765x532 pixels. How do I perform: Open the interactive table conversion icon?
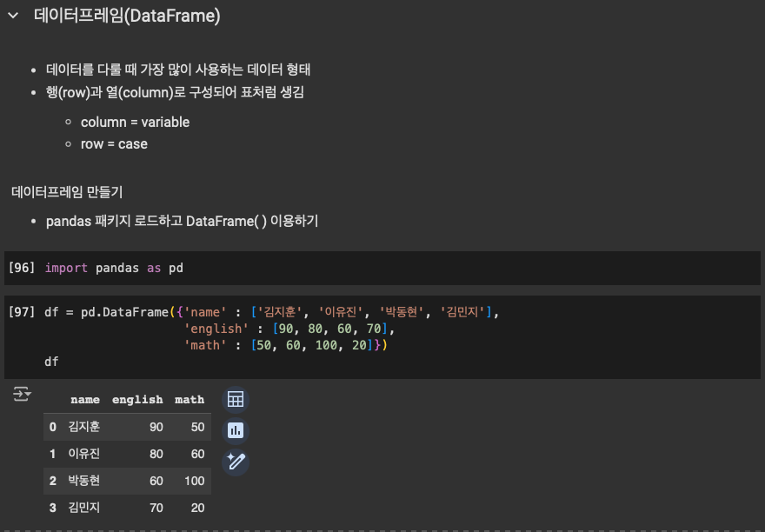pos(236,400)
